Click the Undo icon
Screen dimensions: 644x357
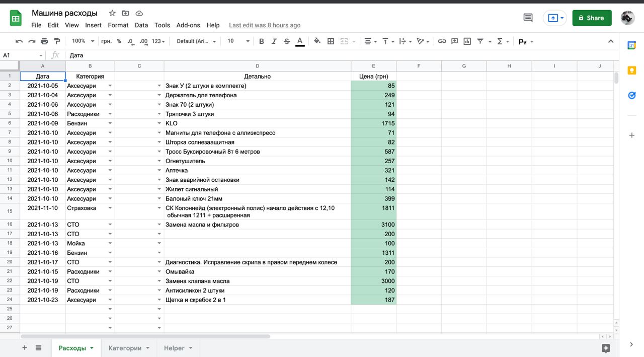point(19,41)
